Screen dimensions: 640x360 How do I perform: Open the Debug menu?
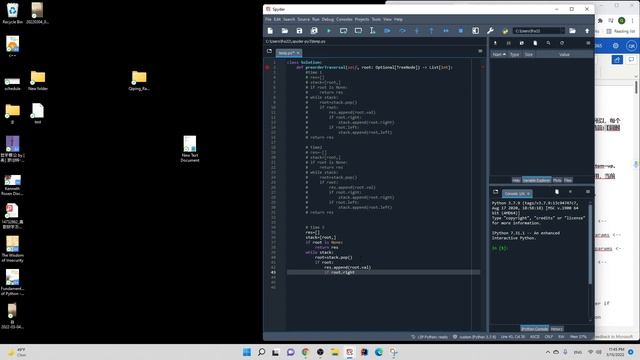pyautogui.click(x=328, y=19)
